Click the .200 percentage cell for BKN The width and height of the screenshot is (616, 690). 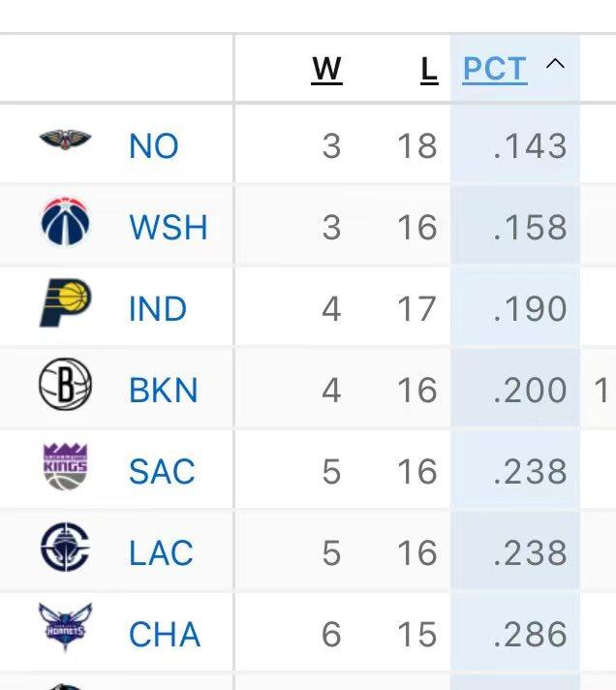529,391
